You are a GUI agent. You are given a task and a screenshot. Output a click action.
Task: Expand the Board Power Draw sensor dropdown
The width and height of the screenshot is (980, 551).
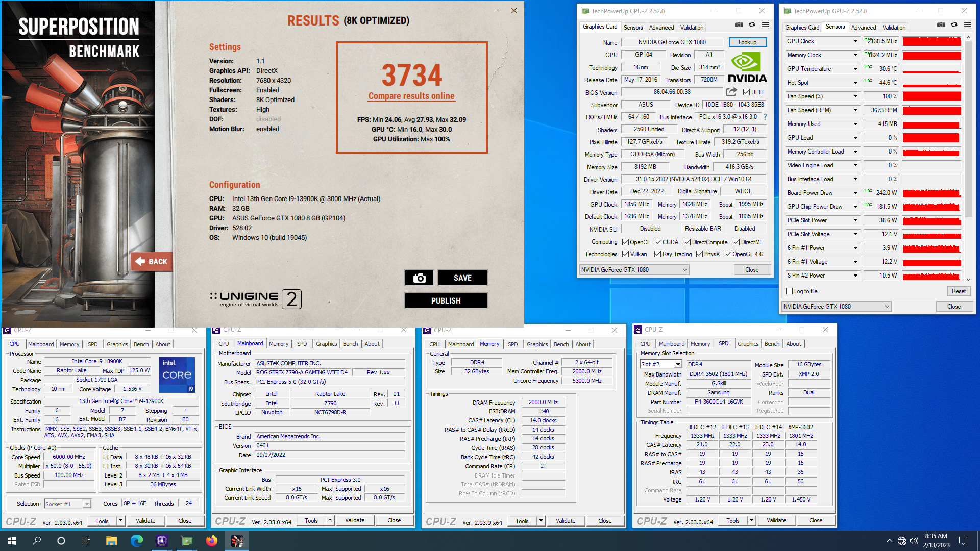(x=855, y=193)
